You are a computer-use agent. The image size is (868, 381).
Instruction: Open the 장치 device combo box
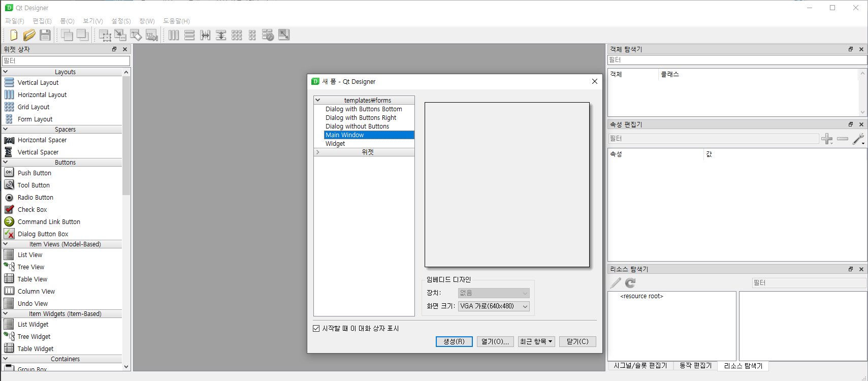tap(494, 293)
